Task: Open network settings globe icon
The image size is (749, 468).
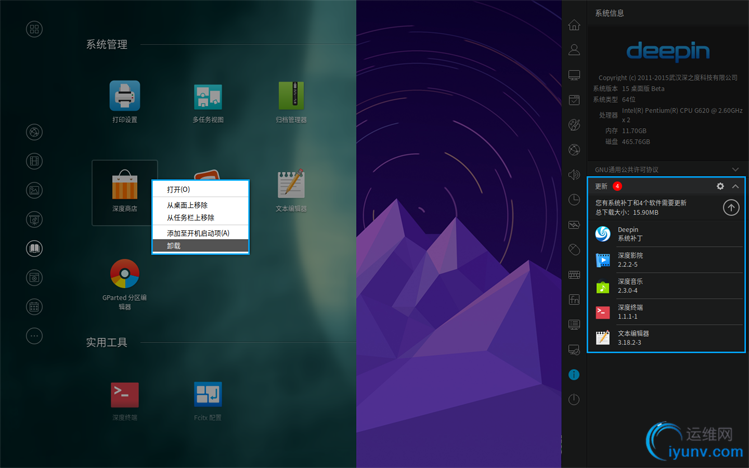Action: (x=574, y=149)
